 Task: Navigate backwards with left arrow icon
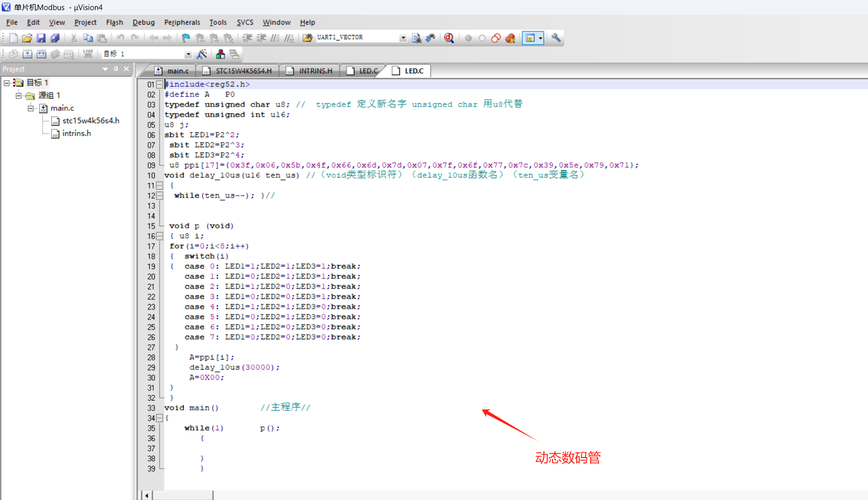coord(153,38)
